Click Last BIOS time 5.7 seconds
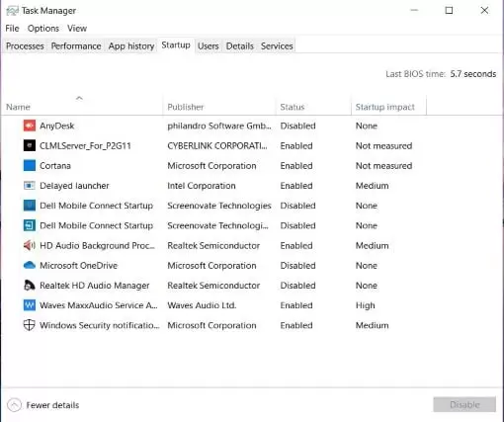The width and height of the screenshot is (504, 422). point(441,74)
